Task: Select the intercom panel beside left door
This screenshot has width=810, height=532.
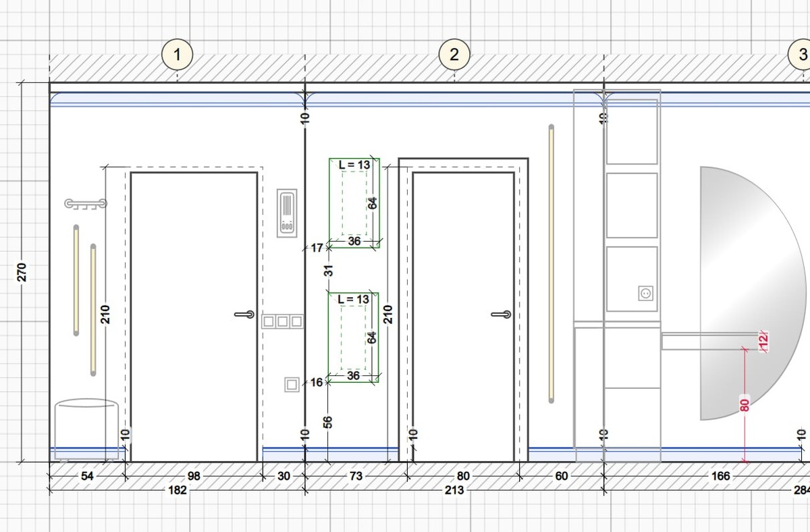Action: [287, 213]
